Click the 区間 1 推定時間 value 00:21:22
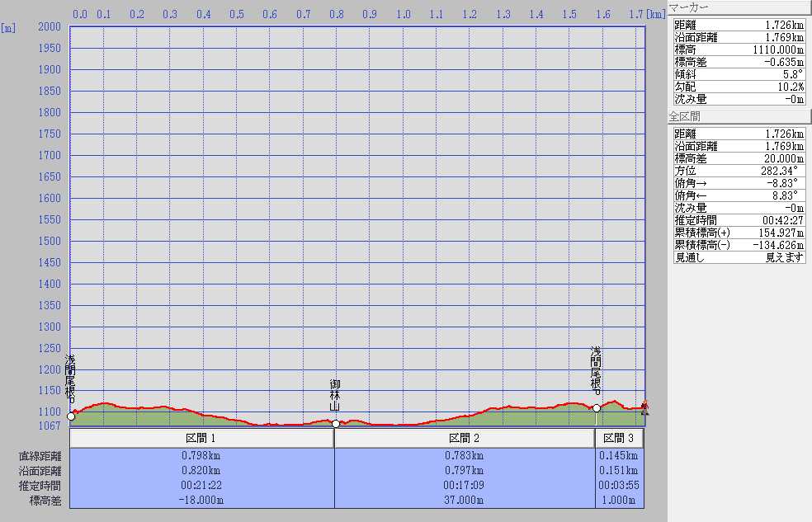This screenshot has height=522, width=812. point(201,485)
